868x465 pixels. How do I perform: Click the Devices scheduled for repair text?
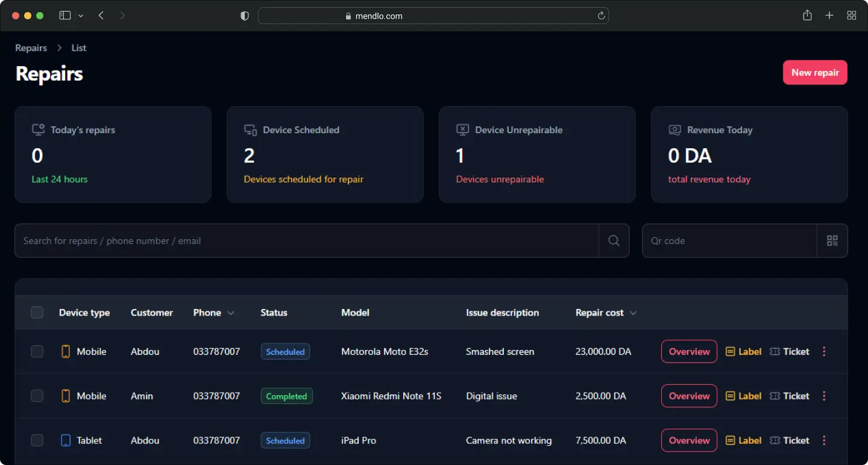coord(304,179)
